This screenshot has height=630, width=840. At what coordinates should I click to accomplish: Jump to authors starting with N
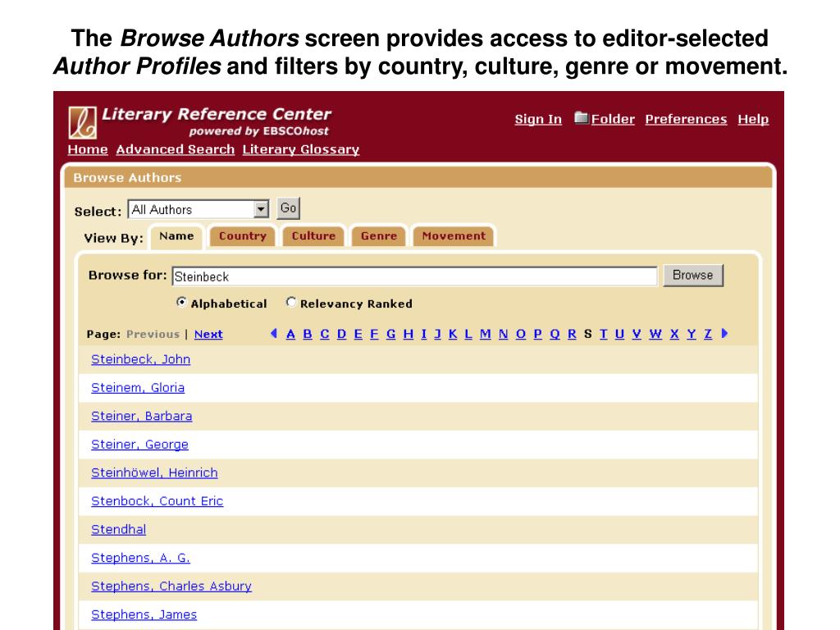click(x=503, y=334)
